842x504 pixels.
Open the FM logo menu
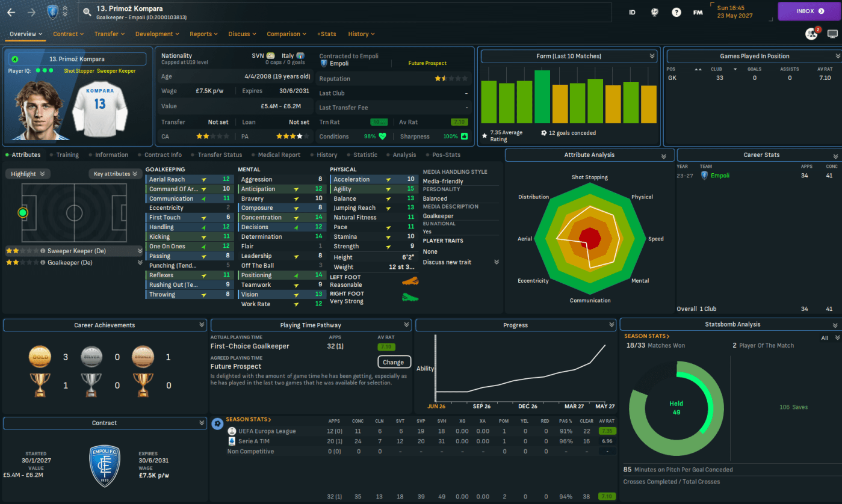(x=698, y=12)
